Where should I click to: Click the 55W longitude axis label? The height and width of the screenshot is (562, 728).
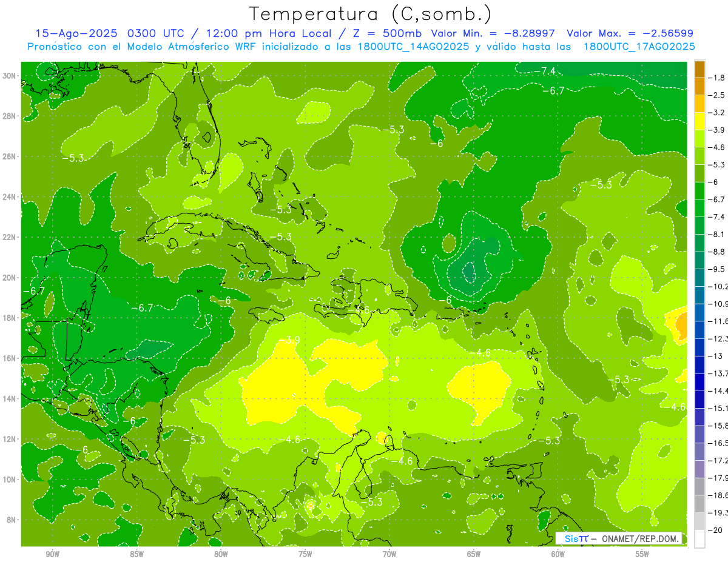pyautogui.click(x=642, y=555)
